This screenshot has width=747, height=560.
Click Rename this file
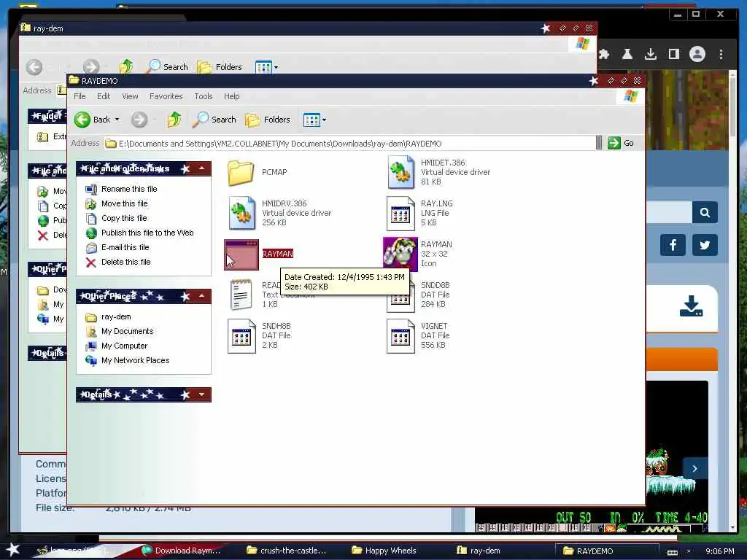coord(129,189)
